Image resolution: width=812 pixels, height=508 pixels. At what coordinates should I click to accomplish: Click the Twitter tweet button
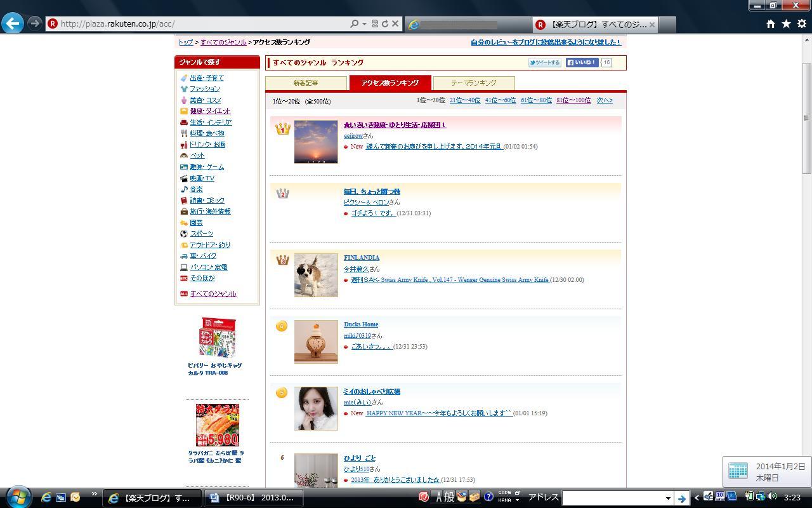(544, 62)
